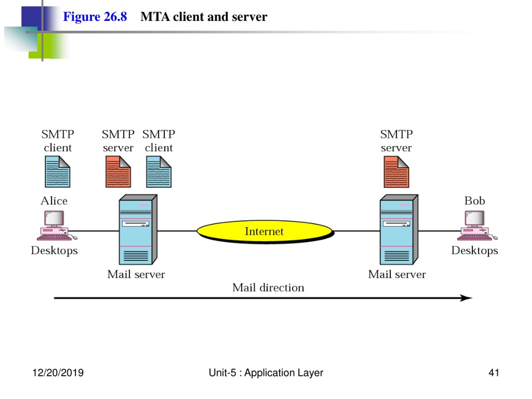Viewport: 532px width, 399px height.
Task: Click the slide number "41"
Action: [x=494, y=373]
